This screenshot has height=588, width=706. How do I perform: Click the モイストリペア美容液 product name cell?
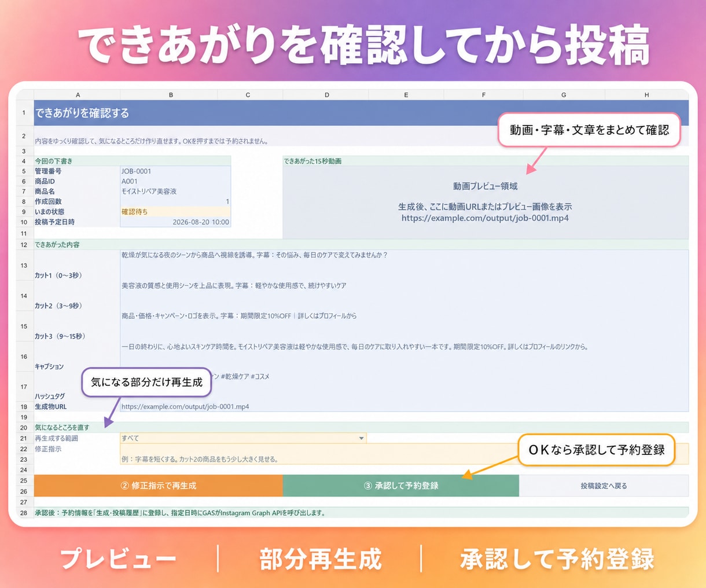point(175,192)
